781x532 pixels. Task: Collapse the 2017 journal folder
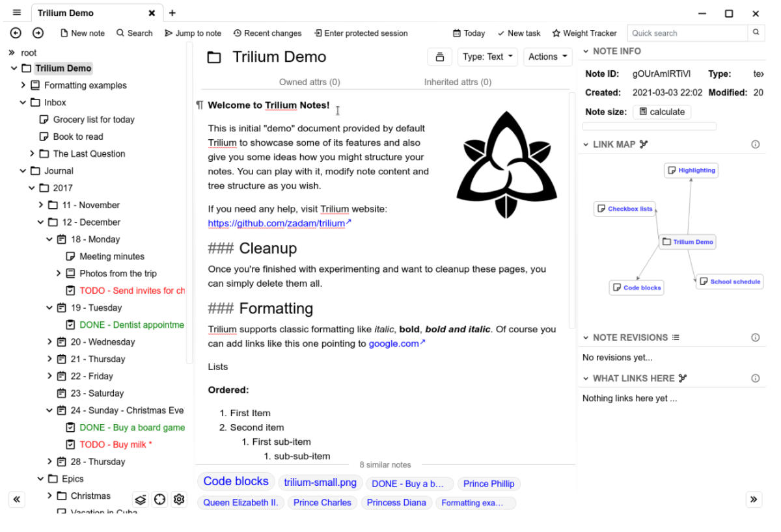coord(32,188)
